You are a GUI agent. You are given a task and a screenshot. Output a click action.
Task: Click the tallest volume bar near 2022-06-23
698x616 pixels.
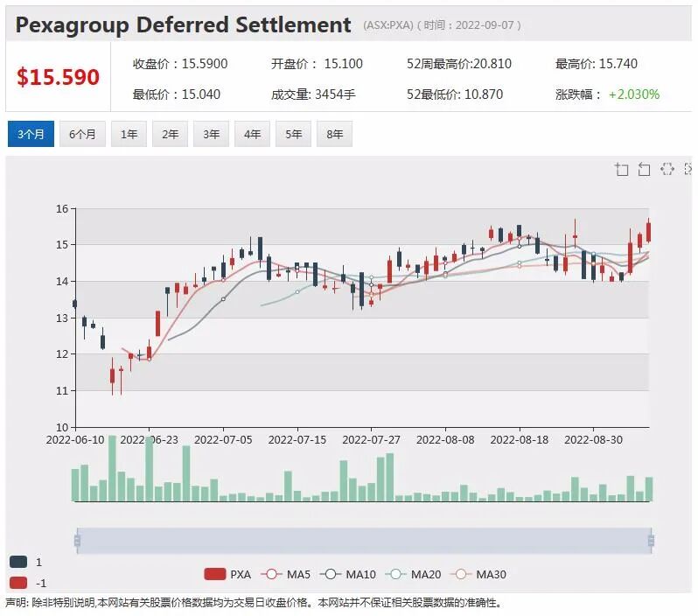click(149, 469)
